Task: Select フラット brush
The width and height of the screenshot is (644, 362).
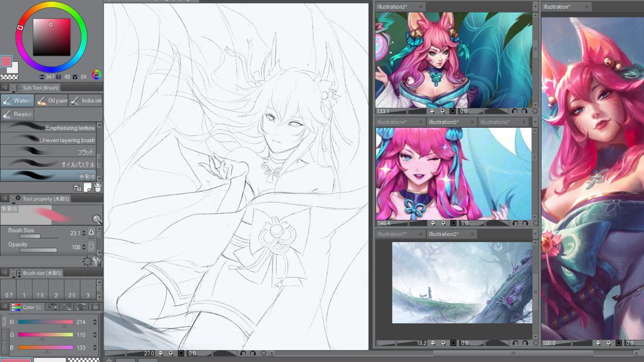Action: click(48, 152)
